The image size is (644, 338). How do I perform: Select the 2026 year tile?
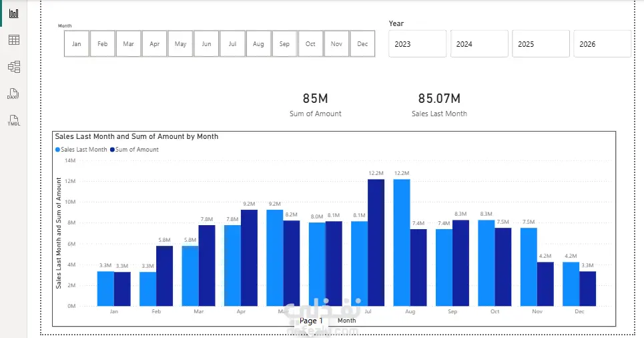tap(602, 43)
